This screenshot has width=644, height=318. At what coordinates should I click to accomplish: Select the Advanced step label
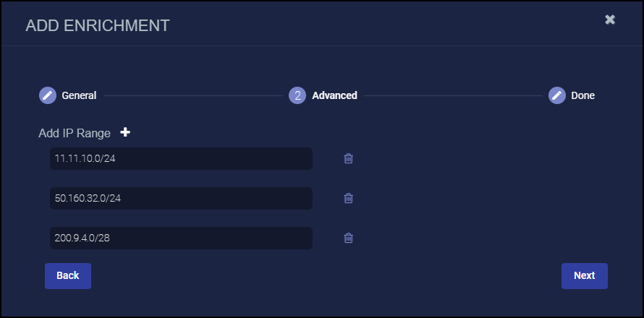click(334, 95)
